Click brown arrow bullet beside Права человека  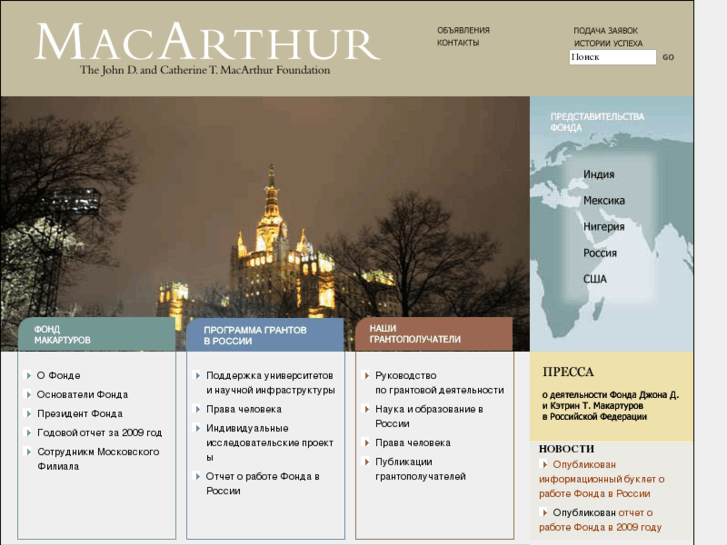(367, 442)
